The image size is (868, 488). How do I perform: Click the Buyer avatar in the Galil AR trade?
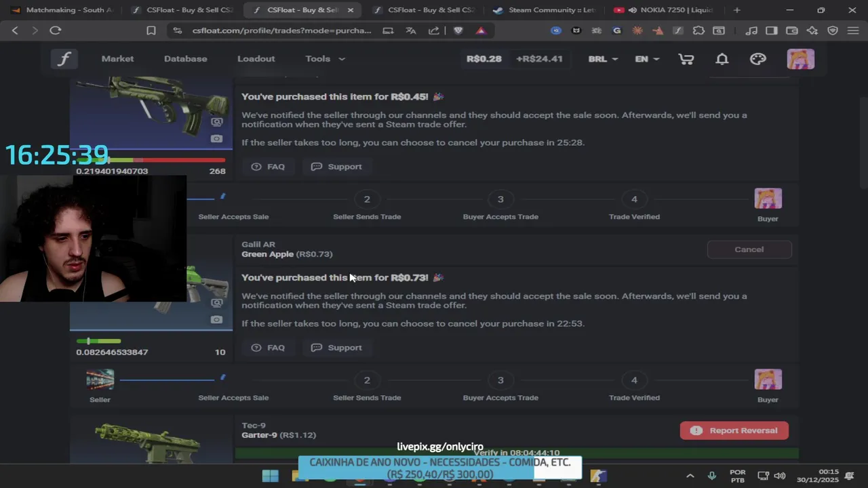pos(768,380)
